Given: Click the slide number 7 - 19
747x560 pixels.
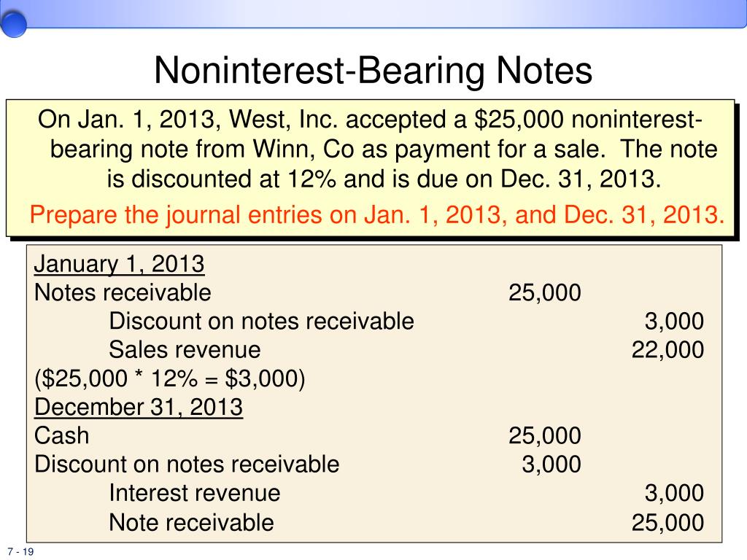Looking at the screenshot, I should 20,551.
